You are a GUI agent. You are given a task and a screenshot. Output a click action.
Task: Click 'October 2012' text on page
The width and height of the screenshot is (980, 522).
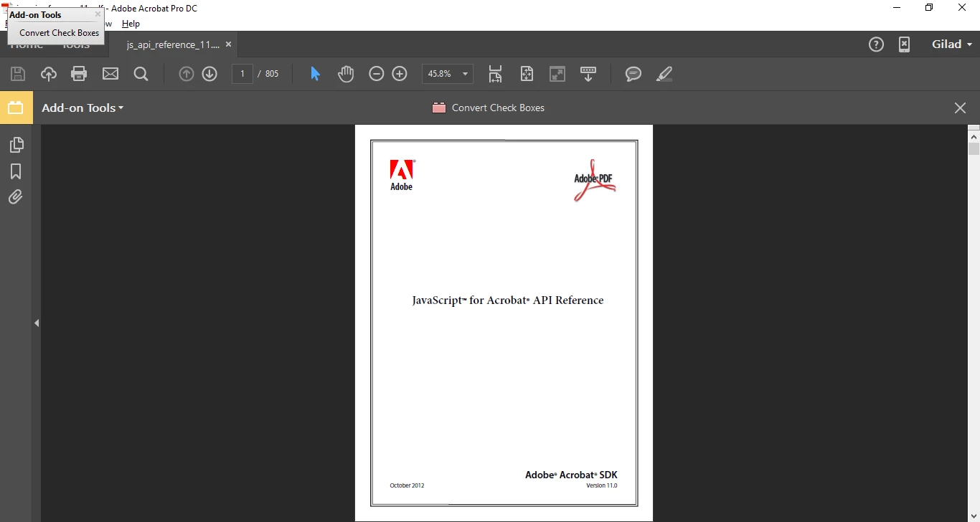tap(407, 485)
